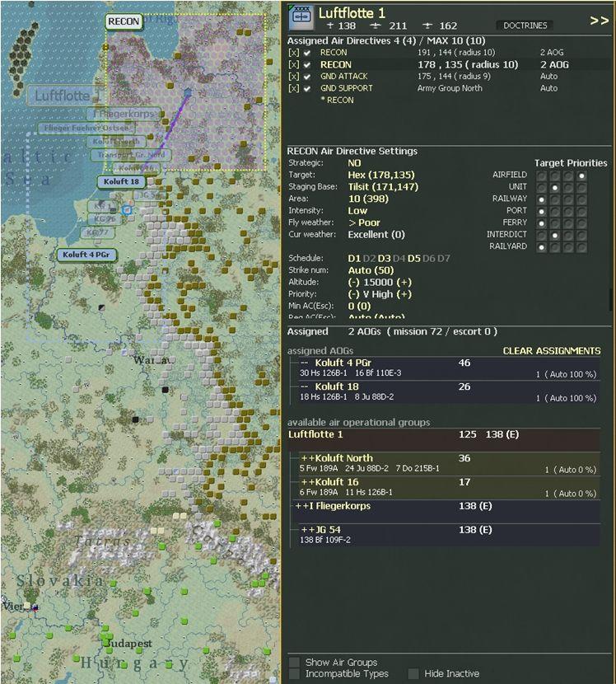Delete the GND SUPPORT directive with [x]
The image size is (616, 684).
click(x=294, y=88)
